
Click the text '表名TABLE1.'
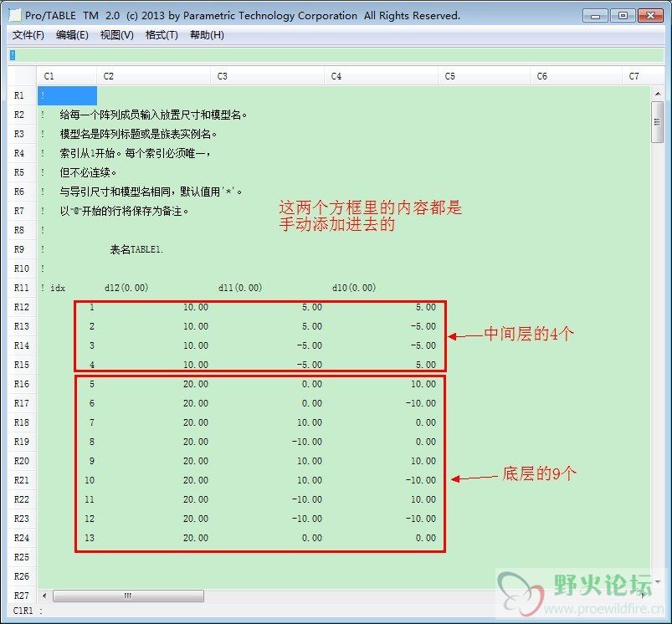136,249
